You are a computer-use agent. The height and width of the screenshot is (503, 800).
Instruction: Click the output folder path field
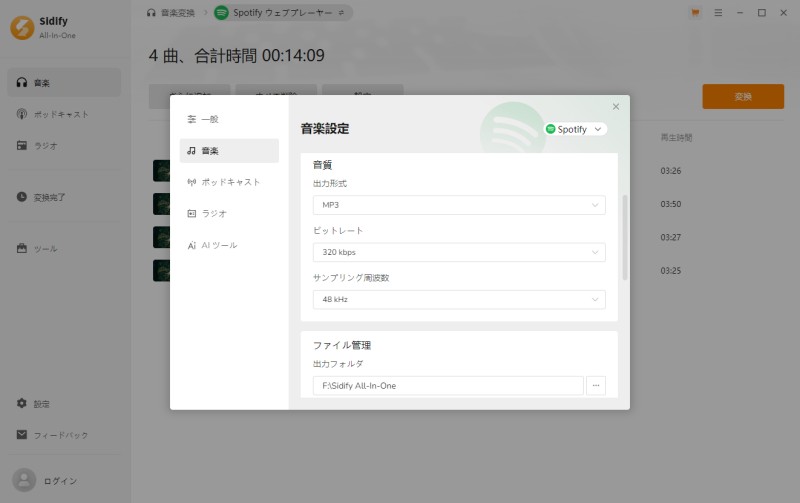pos(448,386)
